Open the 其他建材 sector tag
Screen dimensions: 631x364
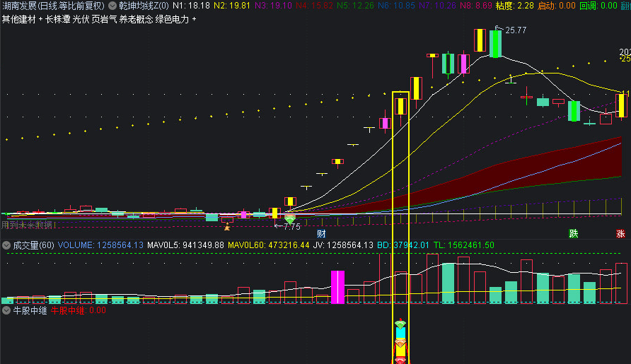tap(19, 19)
